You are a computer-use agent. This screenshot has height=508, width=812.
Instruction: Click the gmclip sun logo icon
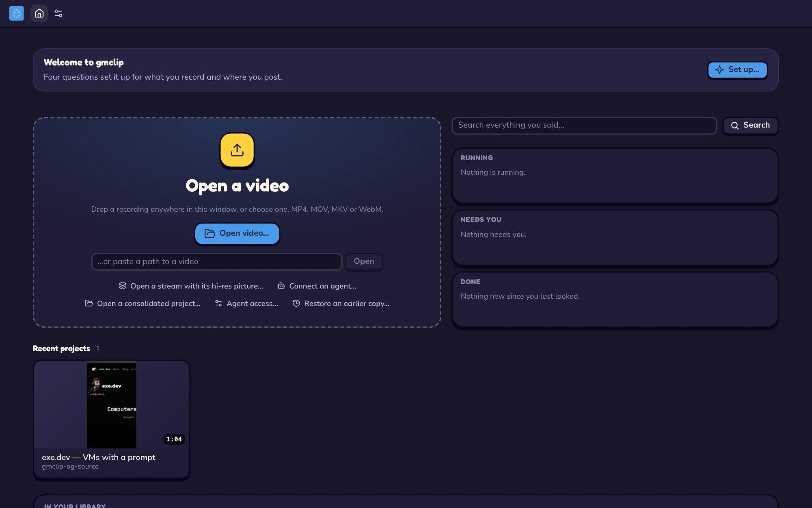16,13
